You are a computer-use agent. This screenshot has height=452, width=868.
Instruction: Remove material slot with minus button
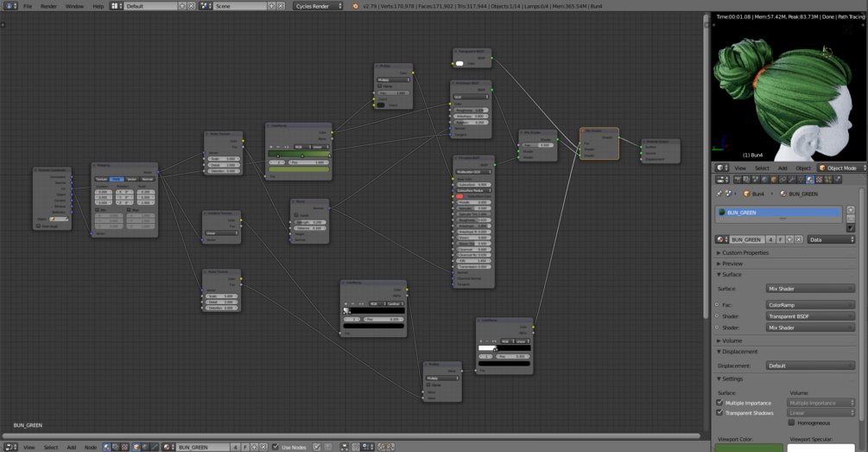tap(851, 219)
